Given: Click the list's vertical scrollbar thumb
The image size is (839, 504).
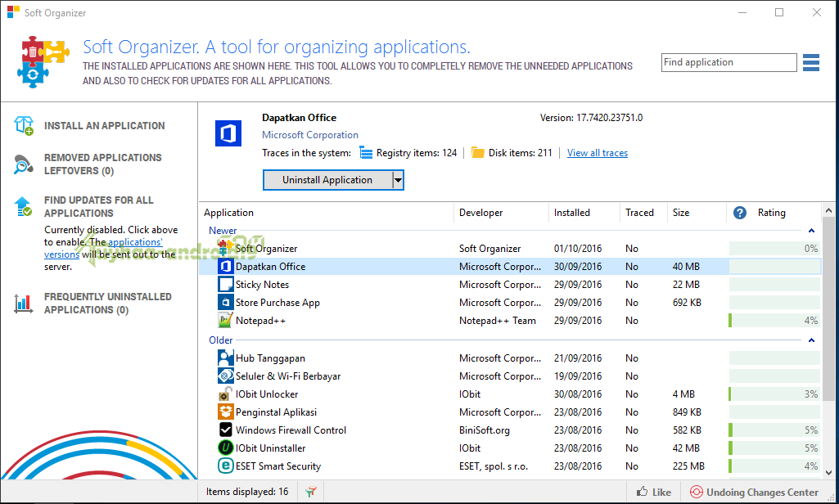Looking at the screenshot, I should [x=828, y=308].
